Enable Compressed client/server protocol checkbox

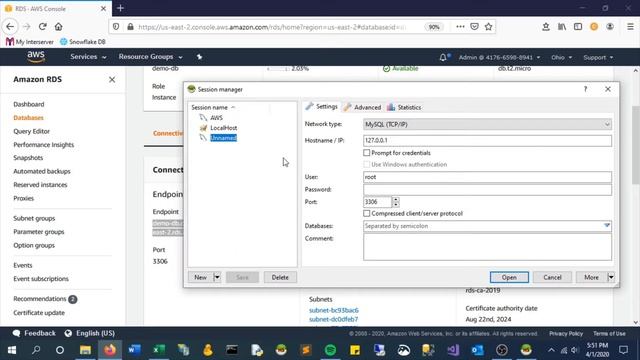click(x=367, y=213)
